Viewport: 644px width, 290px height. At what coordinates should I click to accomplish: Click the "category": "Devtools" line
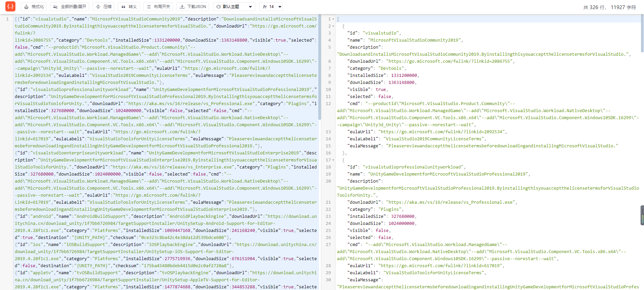tap(377, 68)
